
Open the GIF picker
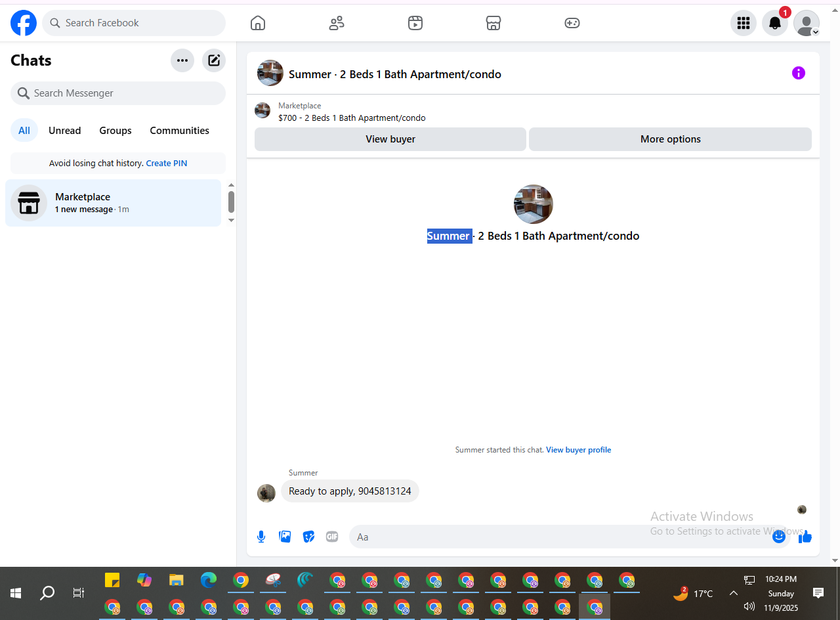click(332, 537)
